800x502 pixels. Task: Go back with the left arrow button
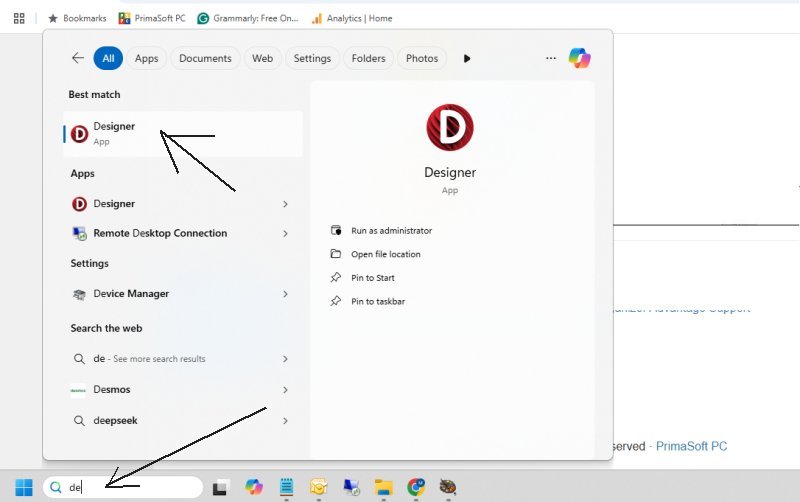point(78,58)
